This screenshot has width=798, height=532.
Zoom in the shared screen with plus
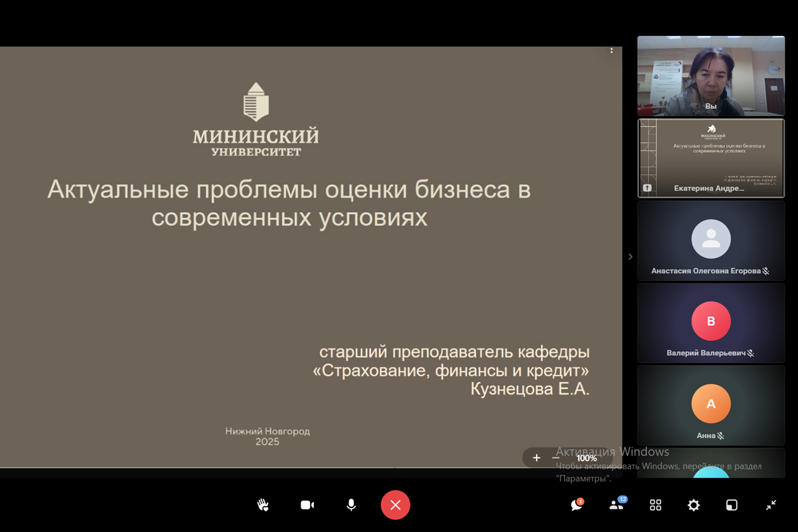(x=537, y=458)
